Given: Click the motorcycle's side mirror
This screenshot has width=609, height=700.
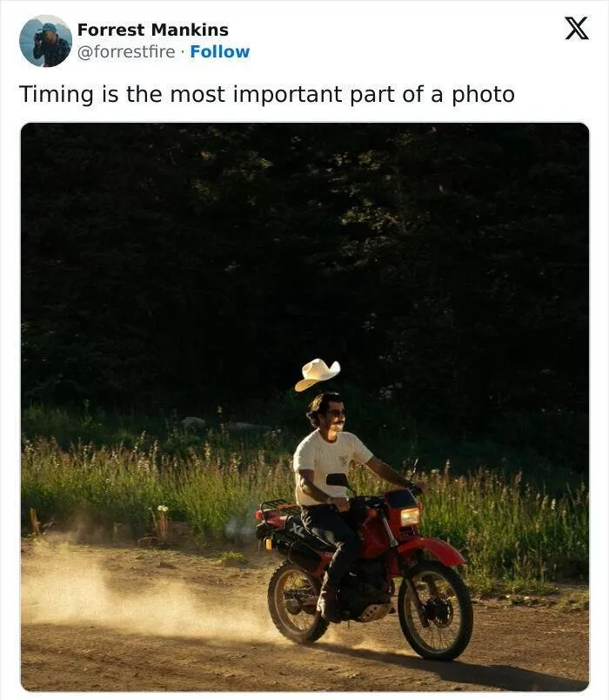Looking at the screenshot, I should point(338,480).
